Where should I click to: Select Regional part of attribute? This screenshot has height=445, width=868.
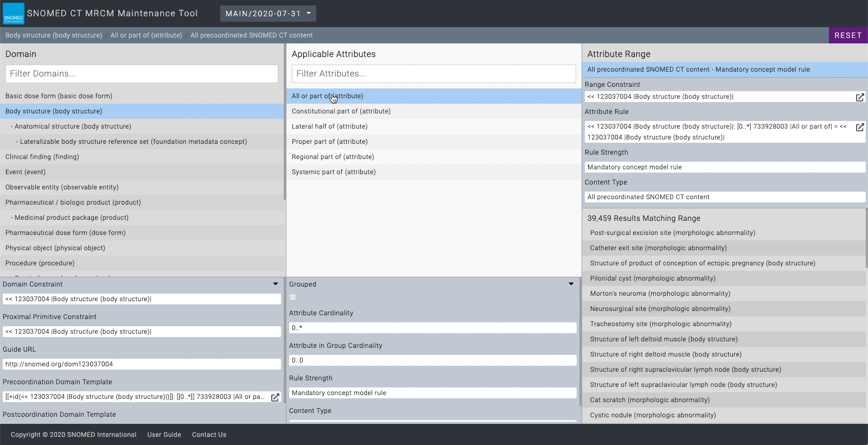pyautogui.click(x=434, y=157)
